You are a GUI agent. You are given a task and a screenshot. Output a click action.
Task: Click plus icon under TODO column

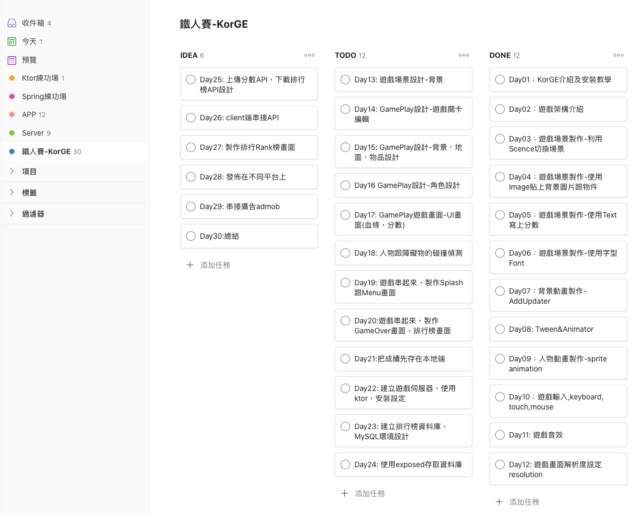pos(344,493)
